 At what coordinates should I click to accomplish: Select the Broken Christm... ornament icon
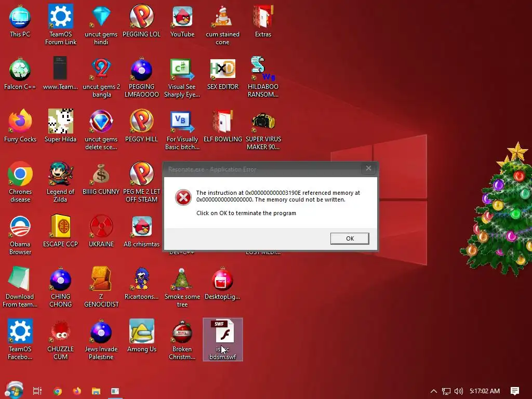coord(182,339)
